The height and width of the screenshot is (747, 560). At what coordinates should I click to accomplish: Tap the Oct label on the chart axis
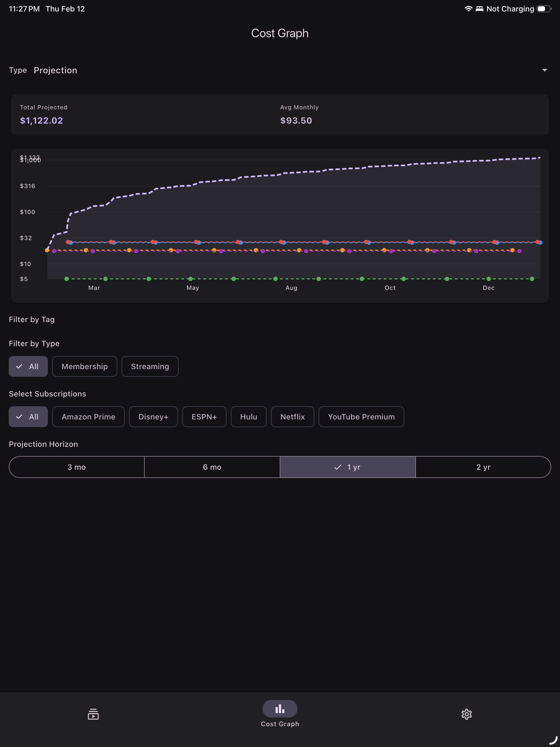390,288
